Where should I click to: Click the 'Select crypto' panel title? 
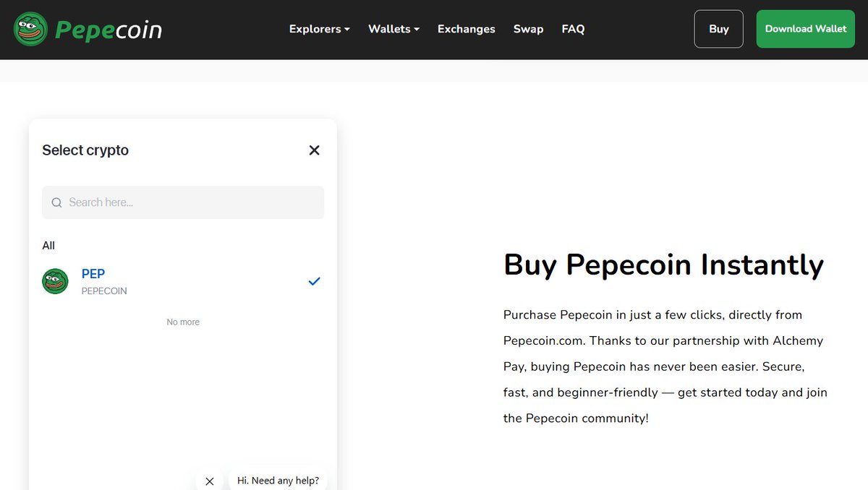[85, 150]
